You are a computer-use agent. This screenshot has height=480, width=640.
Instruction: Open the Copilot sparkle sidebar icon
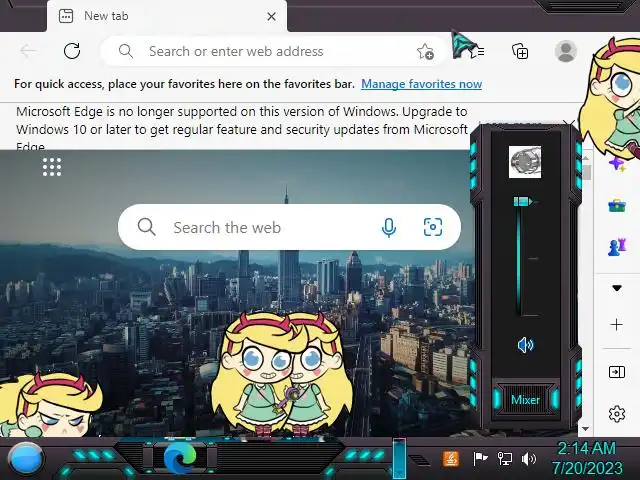click(617, 164)
